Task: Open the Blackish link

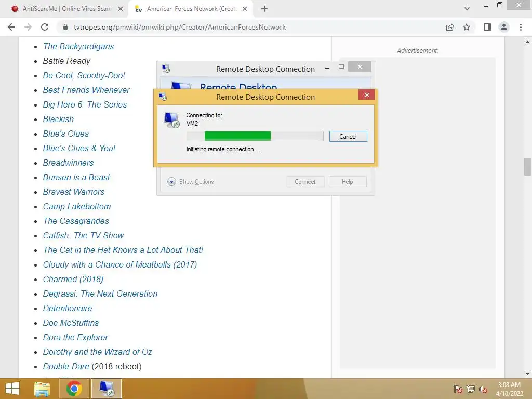Action: point(58,119)
